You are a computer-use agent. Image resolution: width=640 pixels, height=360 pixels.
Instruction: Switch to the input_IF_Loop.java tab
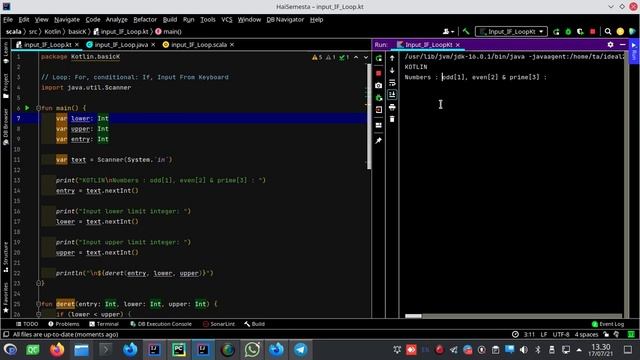121,44
